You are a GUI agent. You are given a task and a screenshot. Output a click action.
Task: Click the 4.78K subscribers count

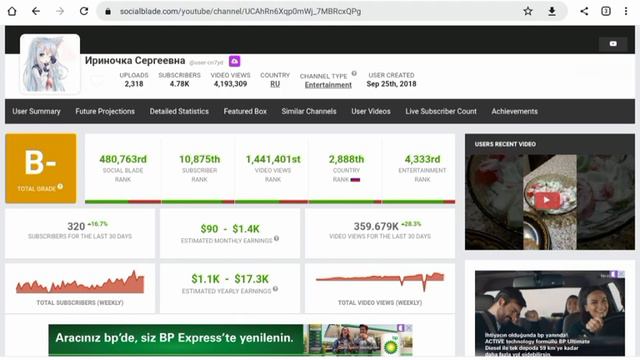(x=180, y=84)
